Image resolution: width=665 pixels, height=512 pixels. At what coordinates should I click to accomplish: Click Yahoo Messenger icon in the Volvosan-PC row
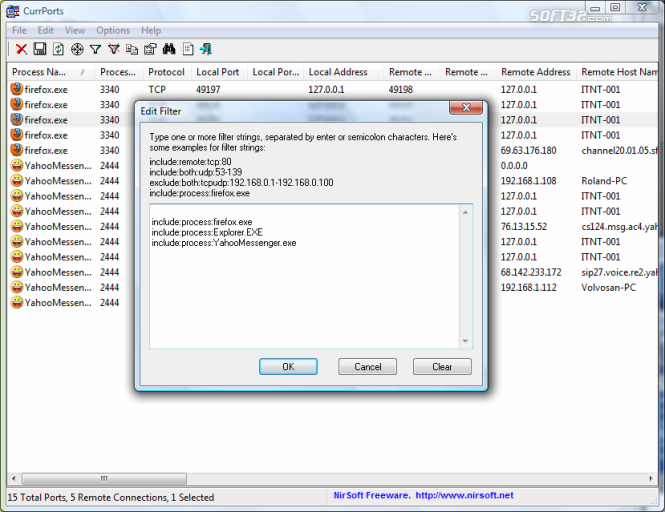point(17,287)
